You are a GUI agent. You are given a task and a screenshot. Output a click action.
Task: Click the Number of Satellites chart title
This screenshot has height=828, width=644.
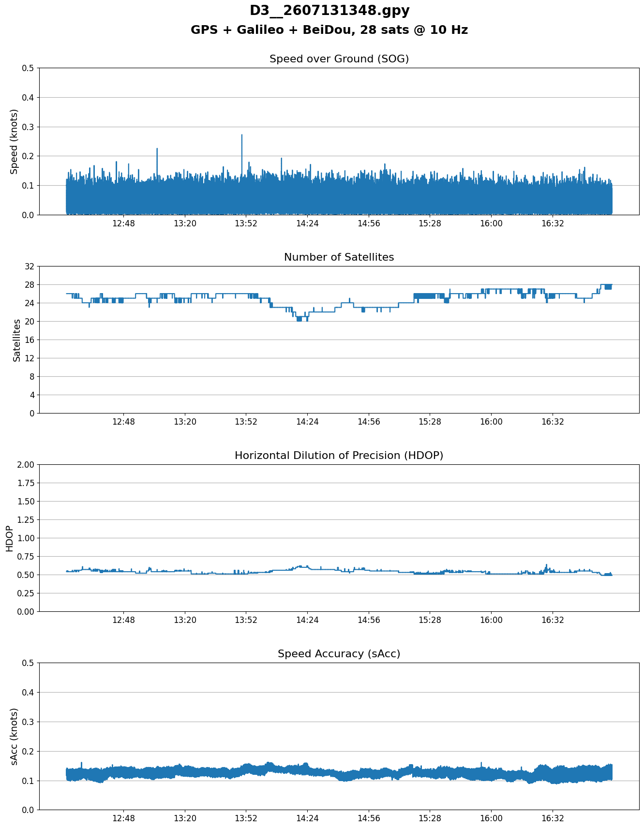(x=339, y=257)
